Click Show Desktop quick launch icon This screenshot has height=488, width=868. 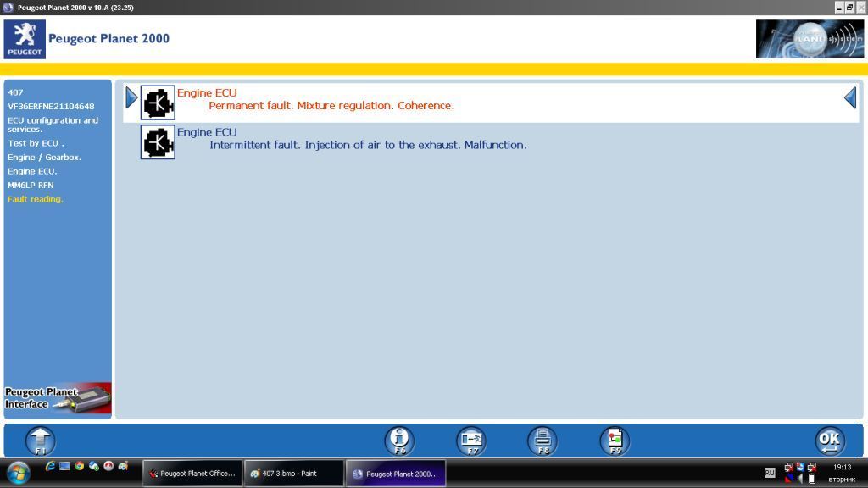[64, 466]
